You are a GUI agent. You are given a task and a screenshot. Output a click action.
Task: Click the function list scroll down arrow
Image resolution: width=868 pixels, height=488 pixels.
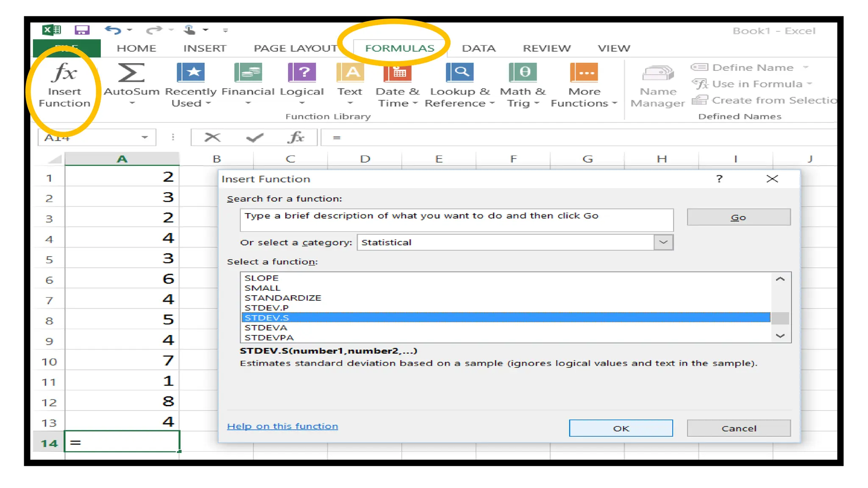point(780,336)
